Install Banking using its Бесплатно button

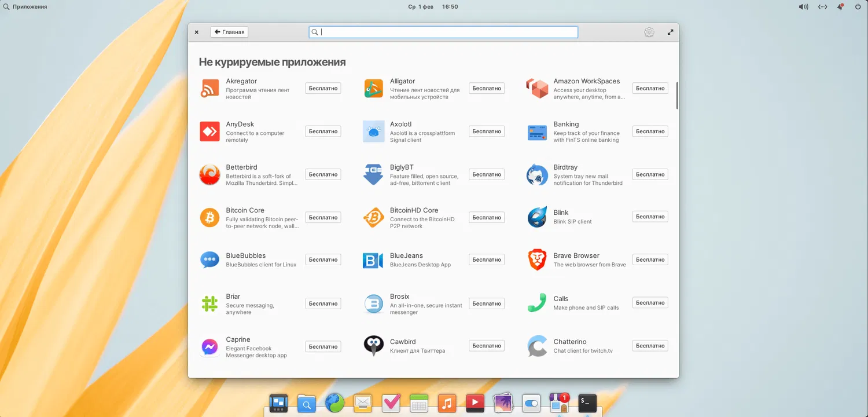(x=650, y=131)
